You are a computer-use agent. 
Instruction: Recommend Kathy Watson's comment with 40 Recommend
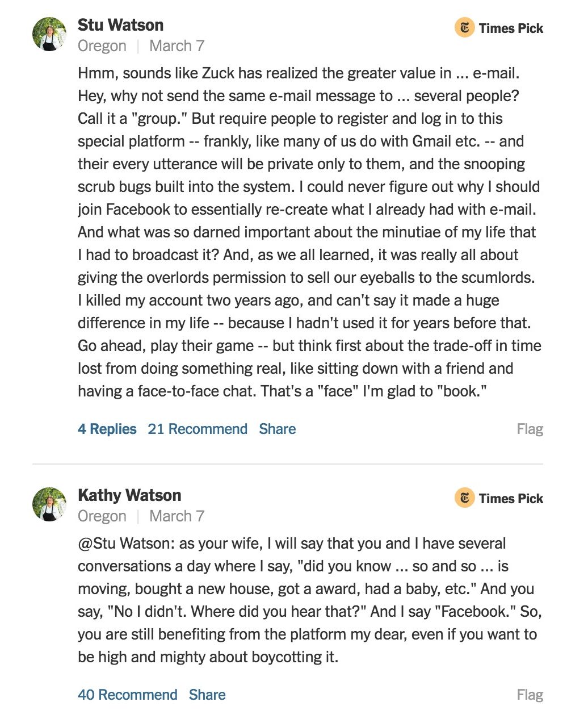point(128,695)
